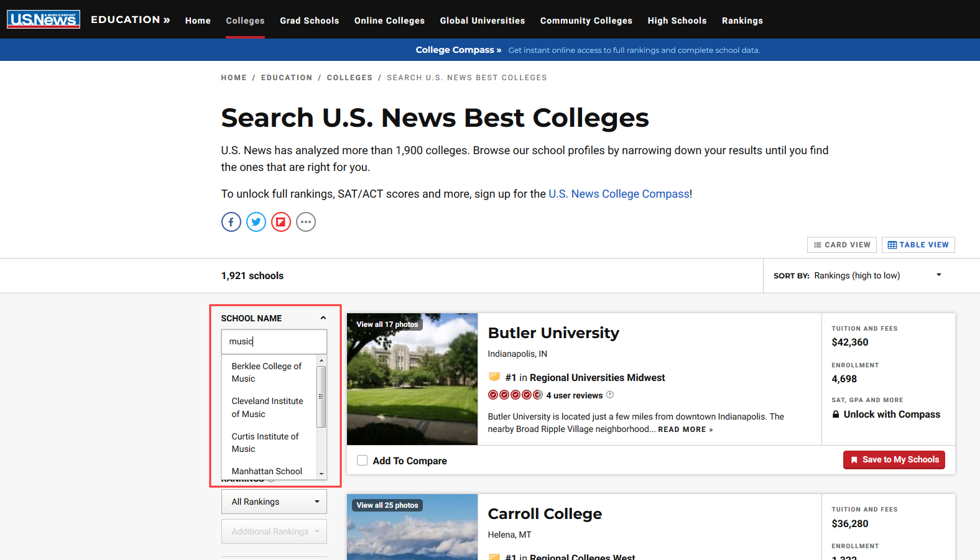
Task: Share page on Twitter icon
Action: pos(256,222)
